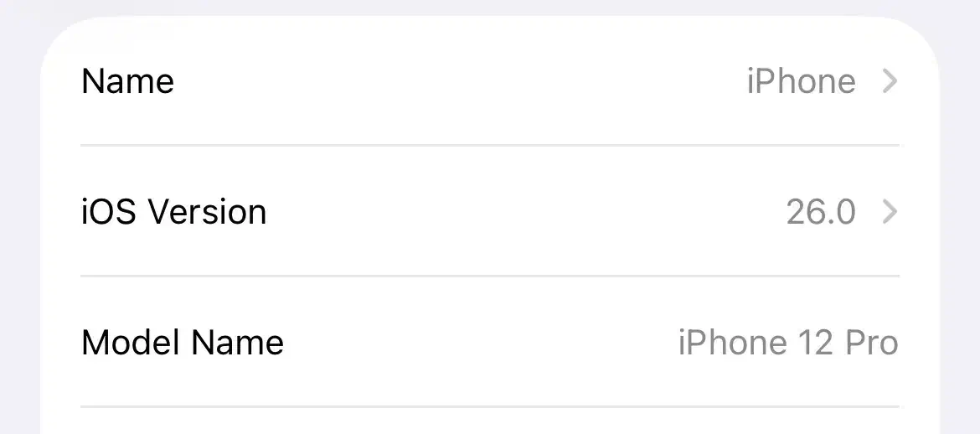Tap the "Model Name" label
This screenshot has width=980, height=434.
183,343
